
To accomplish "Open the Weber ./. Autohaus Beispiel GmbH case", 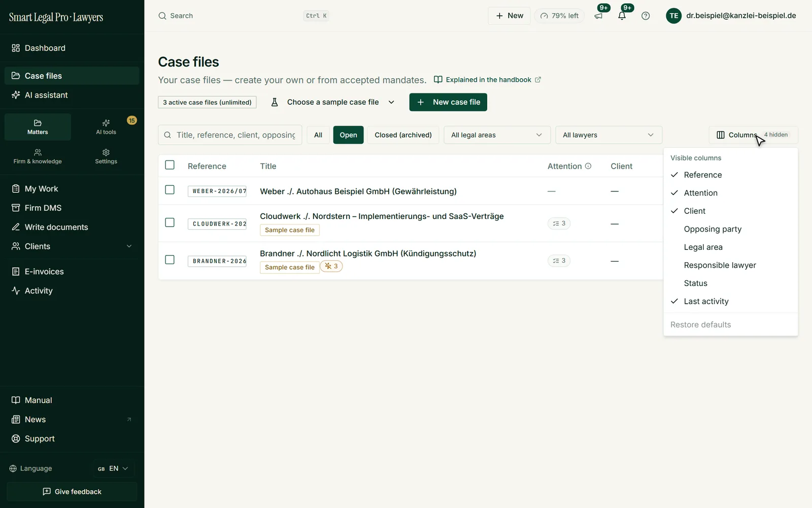I will pos(358,192).
